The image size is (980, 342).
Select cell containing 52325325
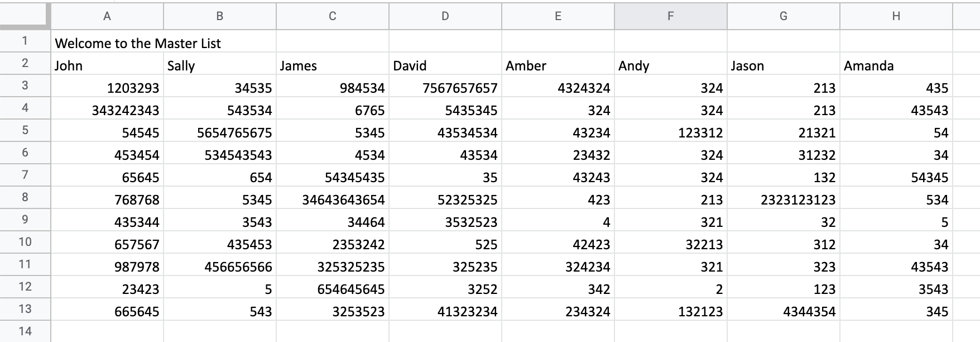445,198
